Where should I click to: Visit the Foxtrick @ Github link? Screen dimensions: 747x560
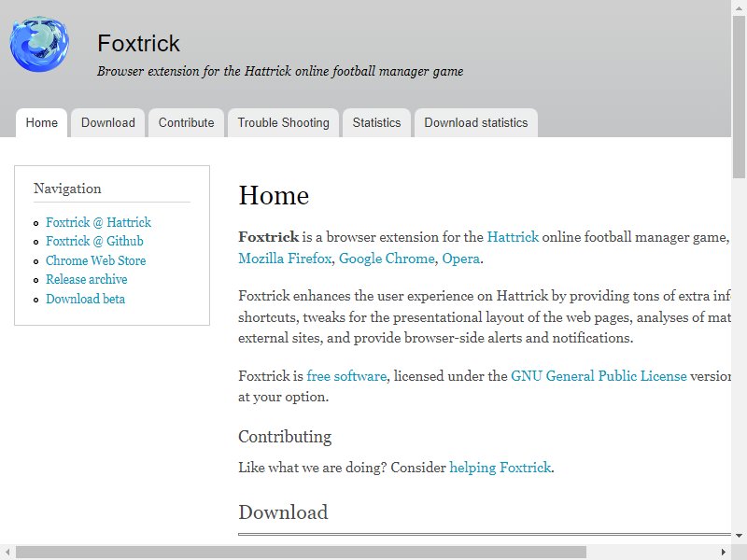tap(94, 242)
